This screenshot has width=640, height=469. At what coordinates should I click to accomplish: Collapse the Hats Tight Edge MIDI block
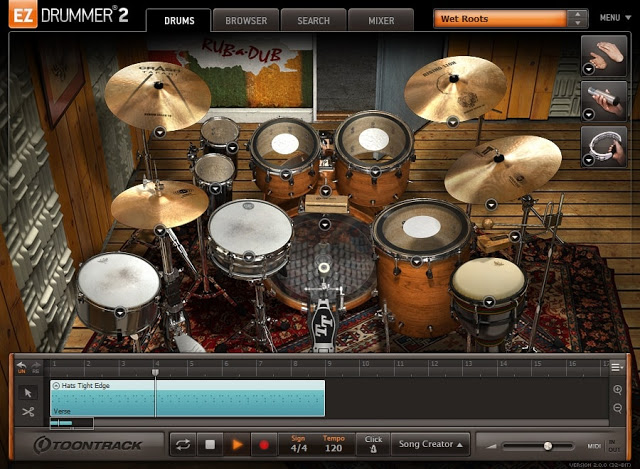pos(56,385)
